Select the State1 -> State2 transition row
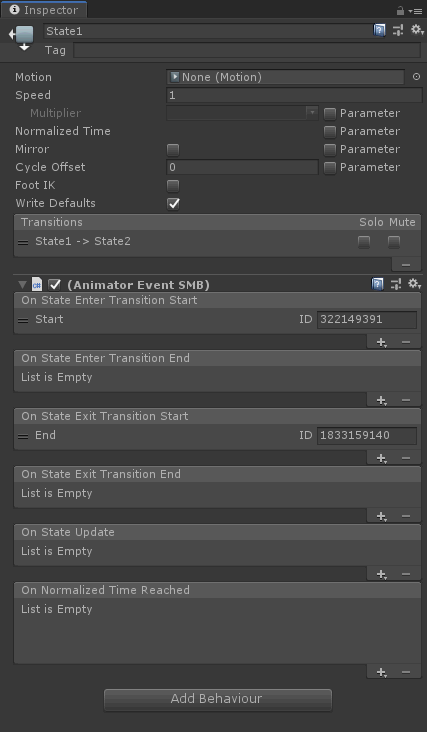Image resolution: width=427 pixels, height=732 pixels. coord(217,242)
